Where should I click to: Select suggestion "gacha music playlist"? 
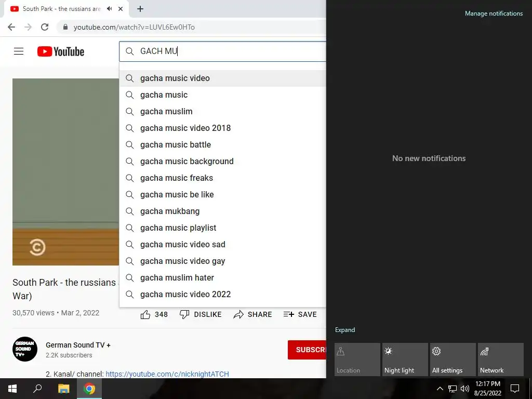pos(222,228)
